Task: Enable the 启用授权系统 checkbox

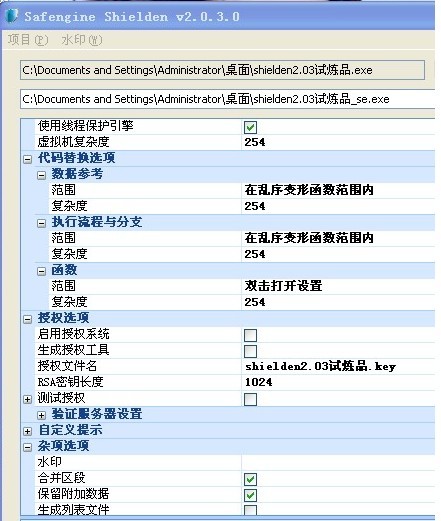Action: coord(250,335)
